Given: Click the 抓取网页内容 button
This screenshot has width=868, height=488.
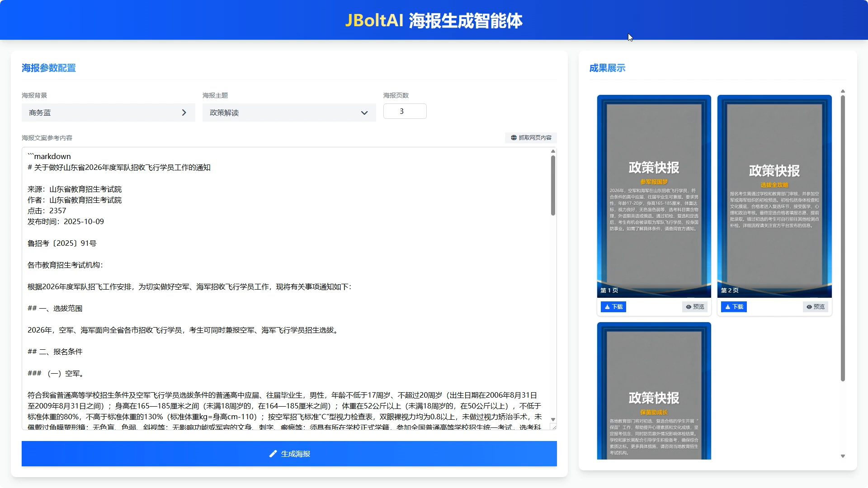Looking at the screenshot, I should click(x=531, y=138).
